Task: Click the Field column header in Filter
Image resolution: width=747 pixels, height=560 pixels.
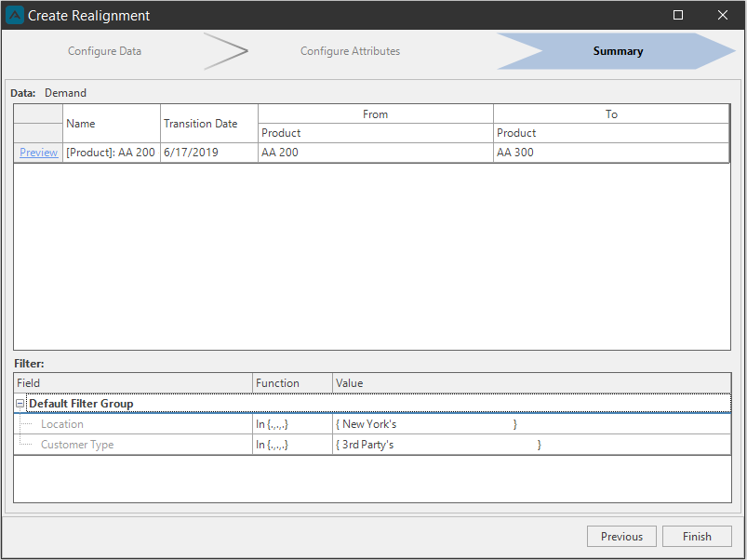Action: point(133,383)
